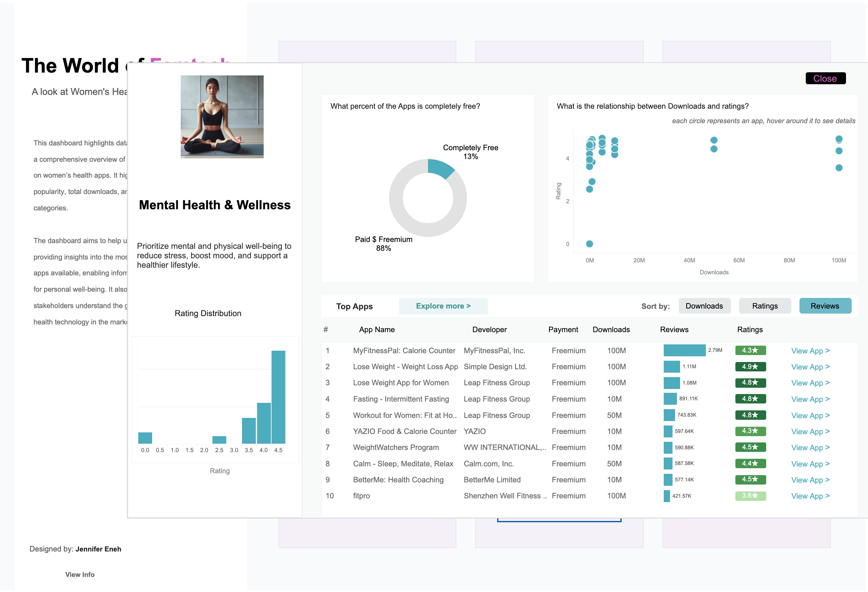Image resolution: width=868 pixels, height=592 pixels.
Task: Click the App Name column header
Action: [x=376, y=329]
